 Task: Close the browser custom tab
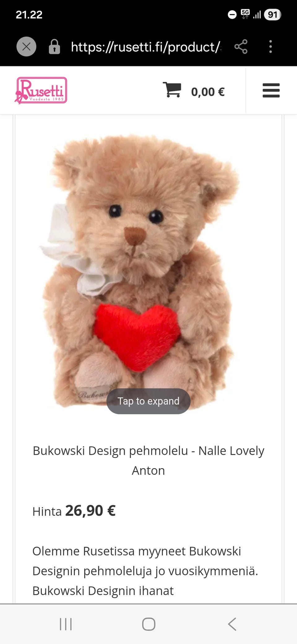(x=26, y=47)
